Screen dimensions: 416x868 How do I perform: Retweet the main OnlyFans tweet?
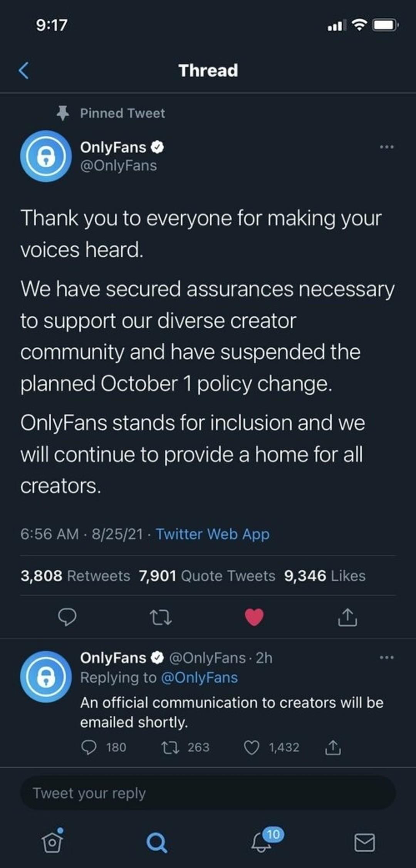coord(161,617)
